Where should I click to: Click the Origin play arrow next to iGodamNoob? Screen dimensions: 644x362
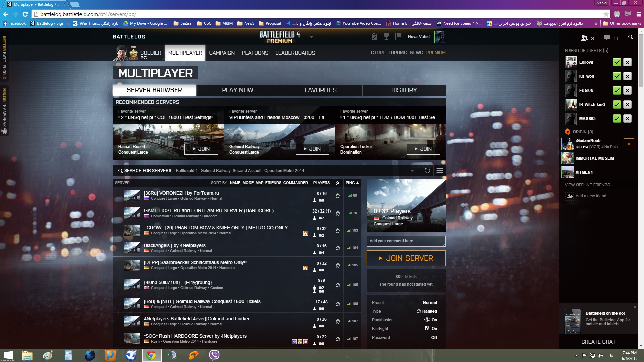629,144
